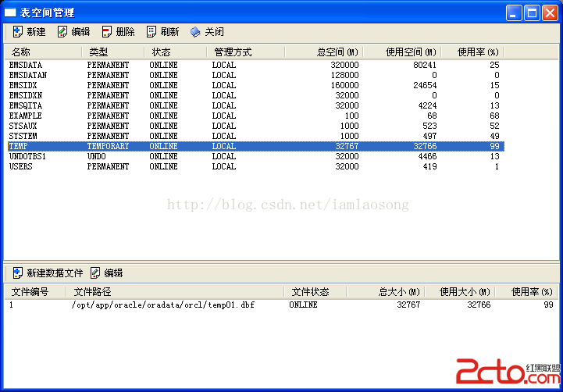Select the SYSTEM tablespace row
The image size is (563, 392).
click(255, 136)
